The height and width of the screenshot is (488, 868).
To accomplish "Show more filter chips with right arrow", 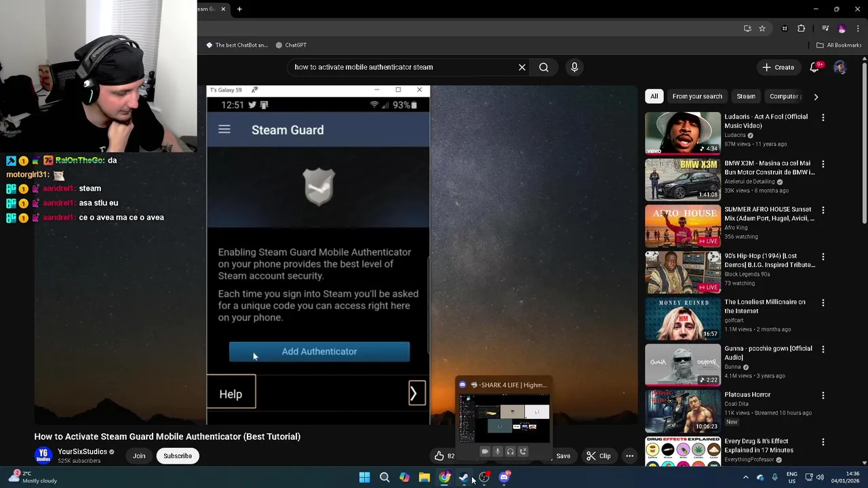I will pyautogui.click(x=816, y=96).
